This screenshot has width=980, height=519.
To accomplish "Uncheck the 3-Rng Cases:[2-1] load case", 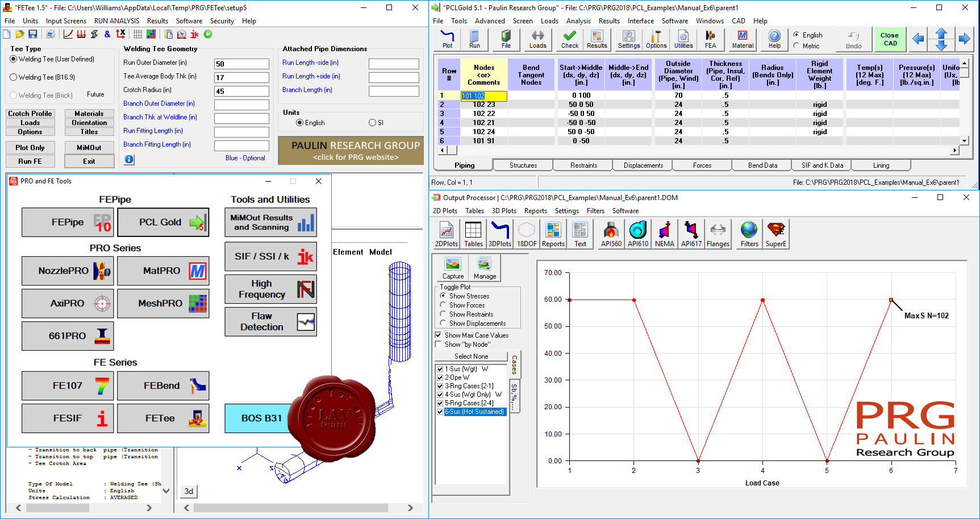I will (x=440, y=386).
